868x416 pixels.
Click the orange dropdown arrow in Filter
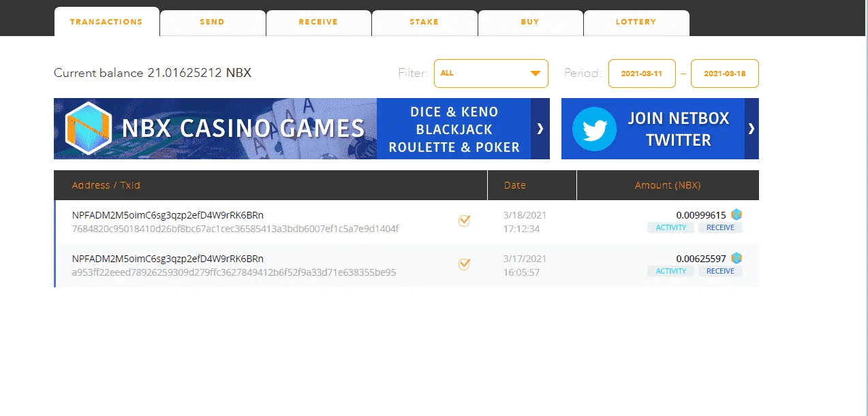pyautogui.click(x=536, y=74)
